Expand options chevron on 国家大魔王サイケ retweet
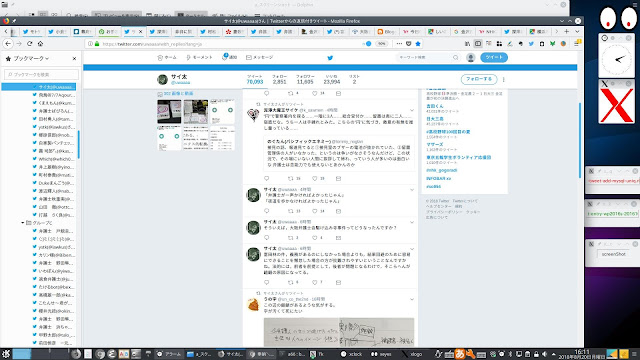The height and width of the screenshot is (360, 640). click(x=412, y=110)
